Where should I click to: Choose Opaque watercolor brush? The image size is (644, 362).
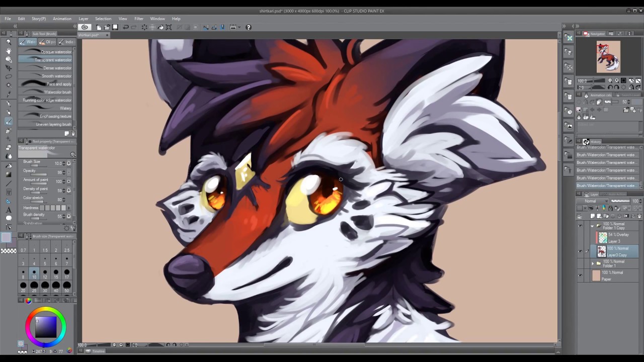46,52
